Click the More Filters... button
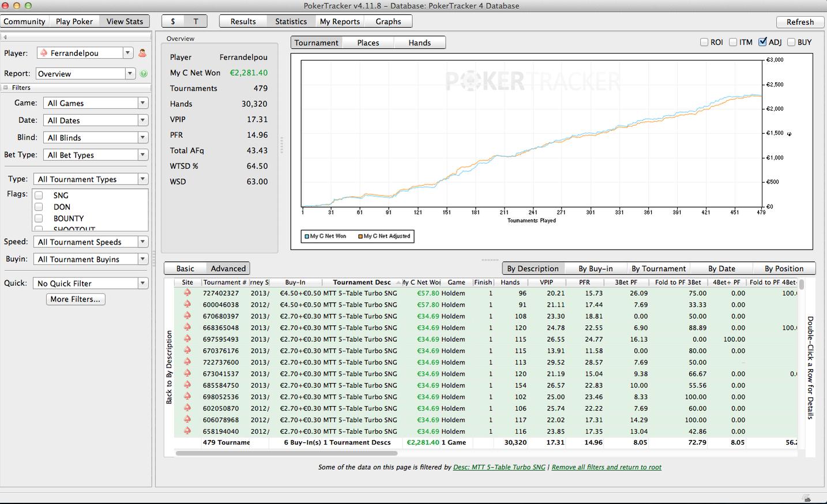The image size is (827, 504). click(76, 299)
